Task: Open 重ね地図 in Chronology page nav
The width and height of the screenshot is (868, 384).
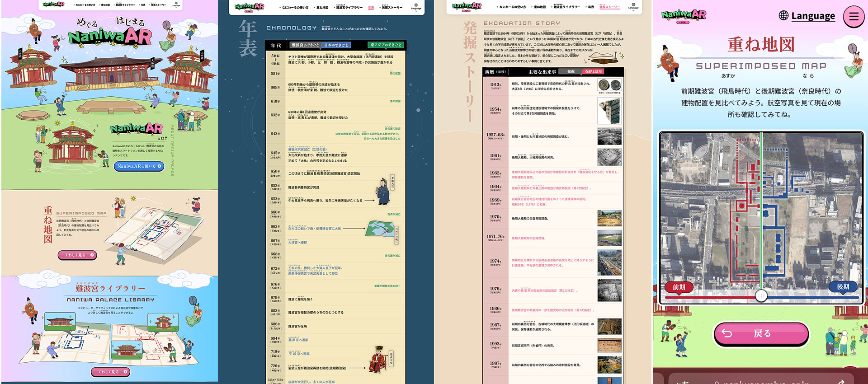Action: pos(322,8)
